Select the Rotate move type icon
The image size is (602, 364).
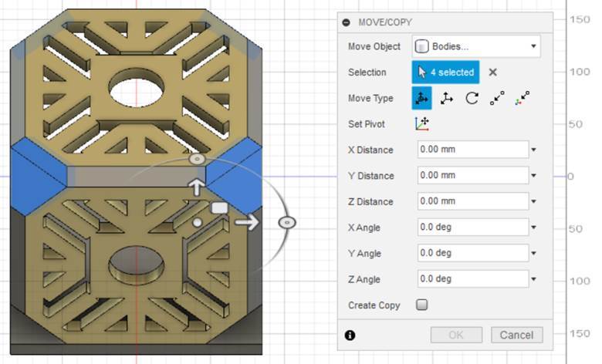pyautogui.click(x=472, y=98)
